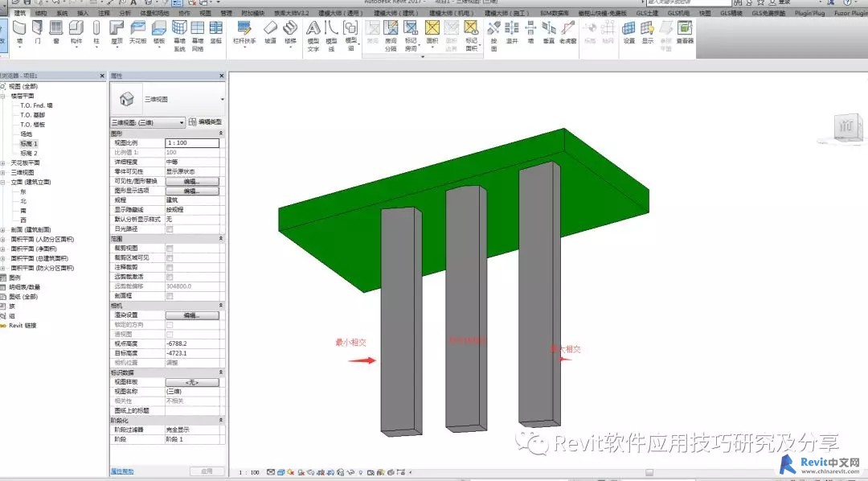
Task: Select the Floor (楼板) tool
Action: click(159, 31)
